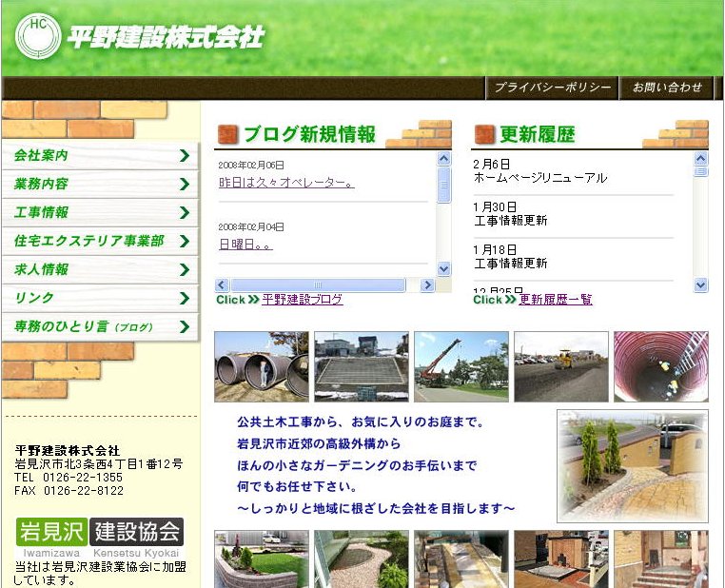The height and width of the screenshot is (588, 725).
Task: Click the date 2008年02月06日
Action: point(251,165)
